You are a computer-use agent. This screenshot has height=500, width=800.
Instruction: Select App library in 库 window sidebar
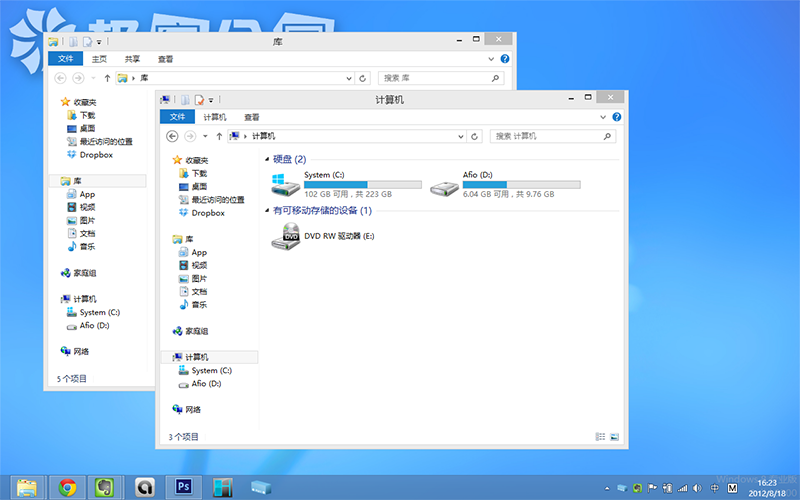click(81, 194)
